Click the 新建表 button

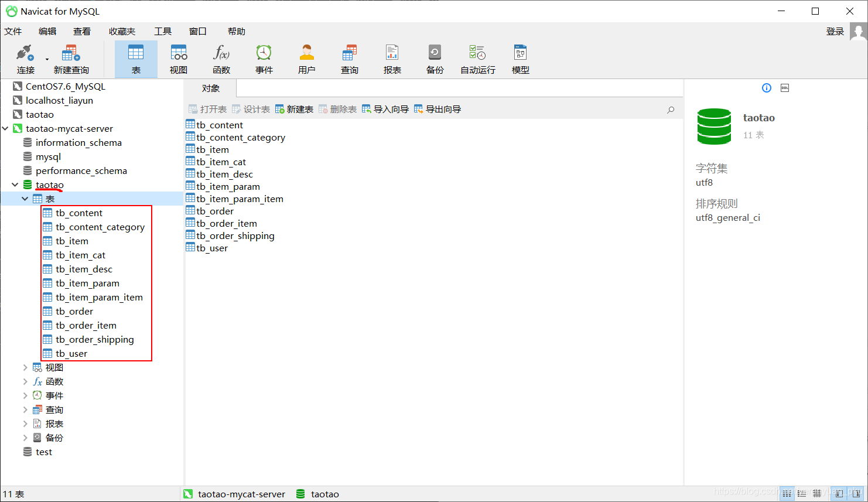[x=294, y=109]
